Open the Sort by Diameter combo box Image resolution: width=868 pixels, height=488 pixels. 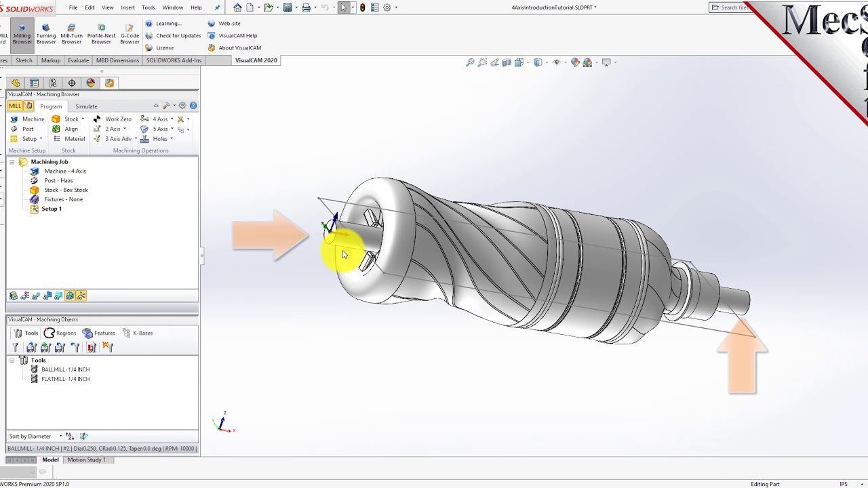35,436
